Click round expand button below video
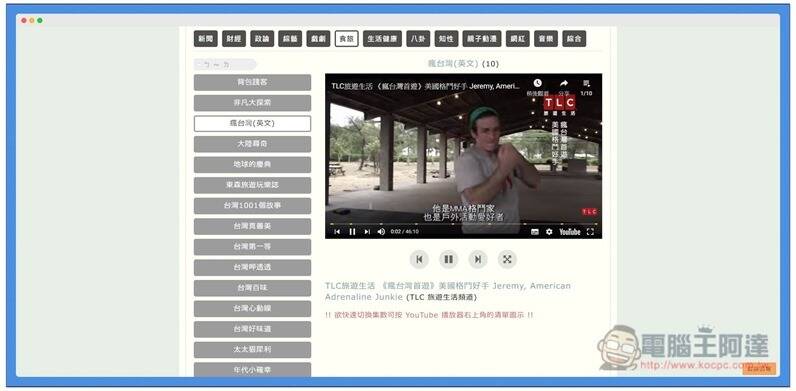This screenshot has height=391, width=796. tap(507, 259)
